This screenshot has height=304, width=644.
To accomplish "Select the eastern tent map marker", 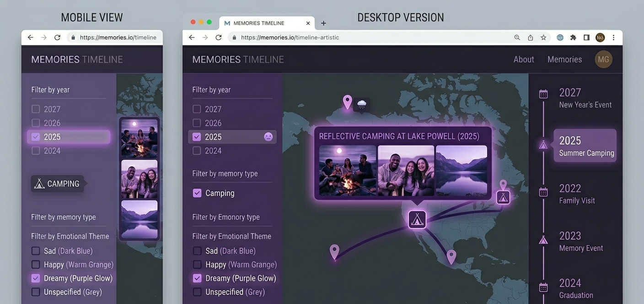I will (503, 197).
